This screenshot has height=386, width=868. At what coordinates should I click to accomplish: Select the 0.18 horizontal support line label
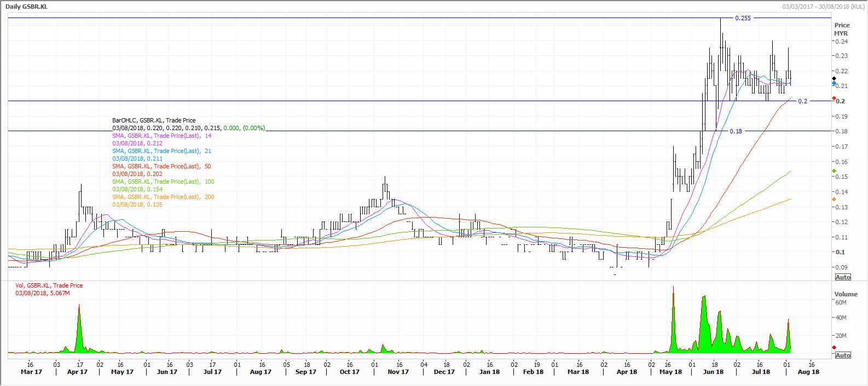[736, 131]
